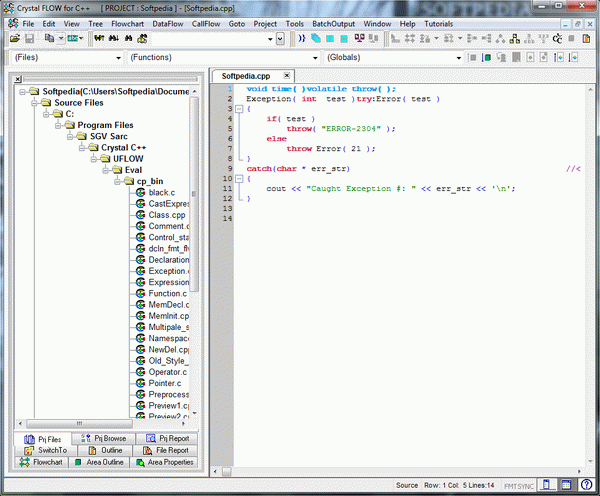Select Function.c in project tree
Viewport: 600px width, 496px height.
click(x=168, y=294)
